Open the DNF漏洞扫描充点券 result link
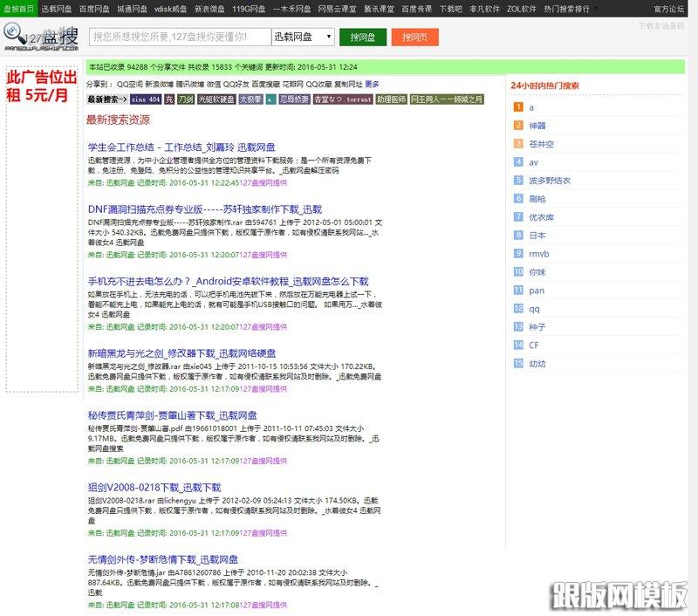This screenshot has width=698, height=616. (x=204, y=208)
